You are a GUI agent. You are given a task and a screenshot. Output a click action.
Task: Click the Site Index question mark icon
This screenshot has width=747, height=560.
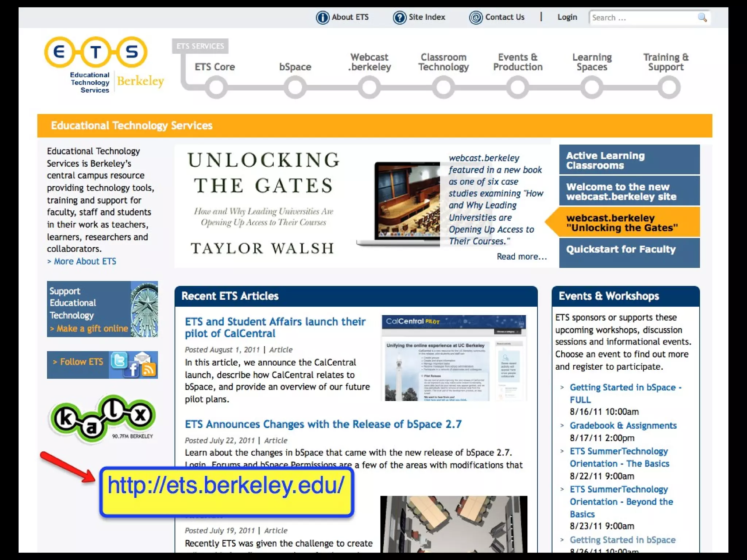[399, 17]
